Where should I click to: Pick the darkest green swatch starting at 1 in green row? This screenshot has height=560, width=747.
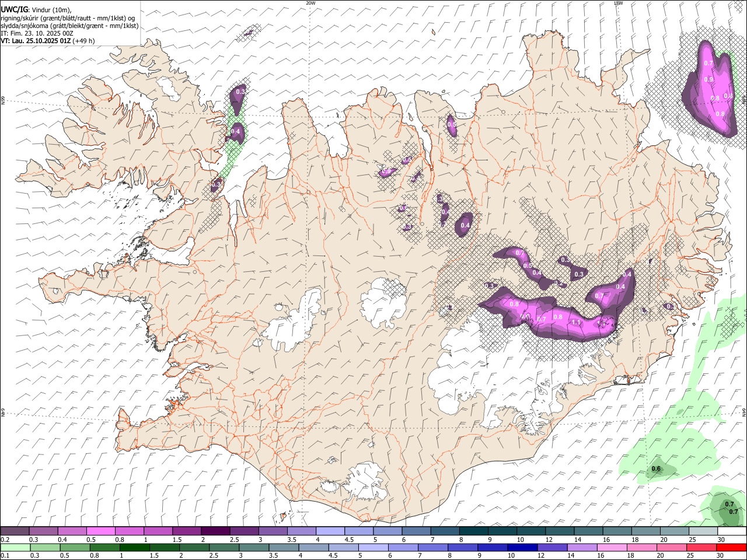click(x=135, y=547)
